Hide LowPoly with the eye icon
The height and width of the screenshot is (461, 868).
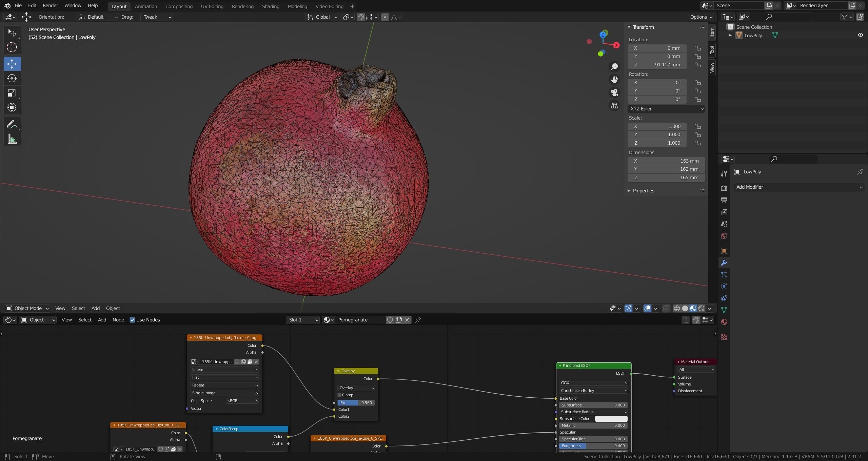[x=860, y=35]
